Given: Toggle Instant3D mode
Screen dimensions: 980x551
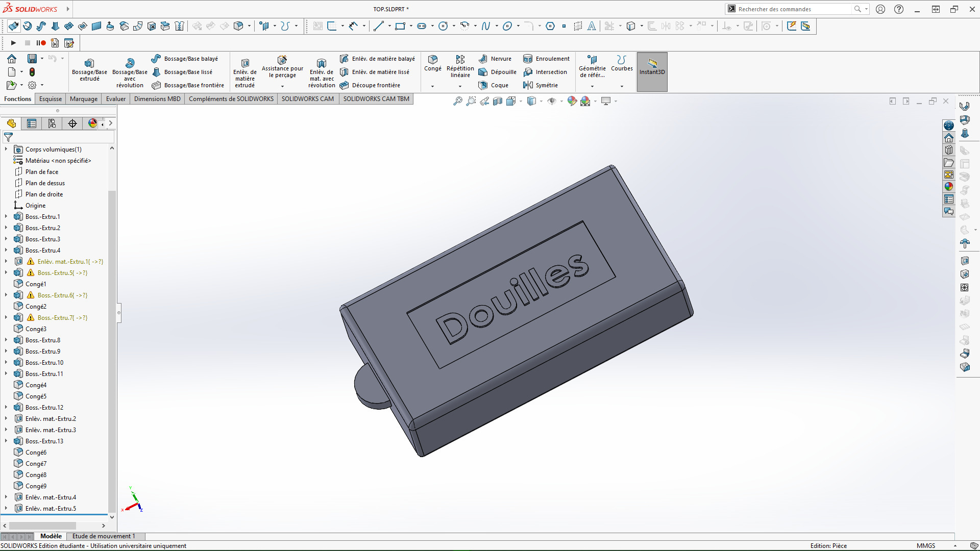Looking at the screenshot, I should coord(652,71).
